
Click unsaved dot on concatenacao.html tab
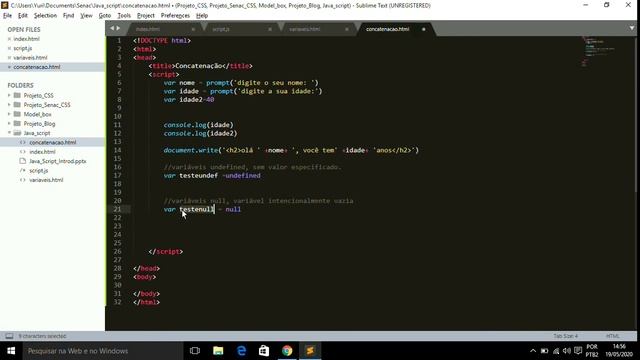click(x=423, y=29)
